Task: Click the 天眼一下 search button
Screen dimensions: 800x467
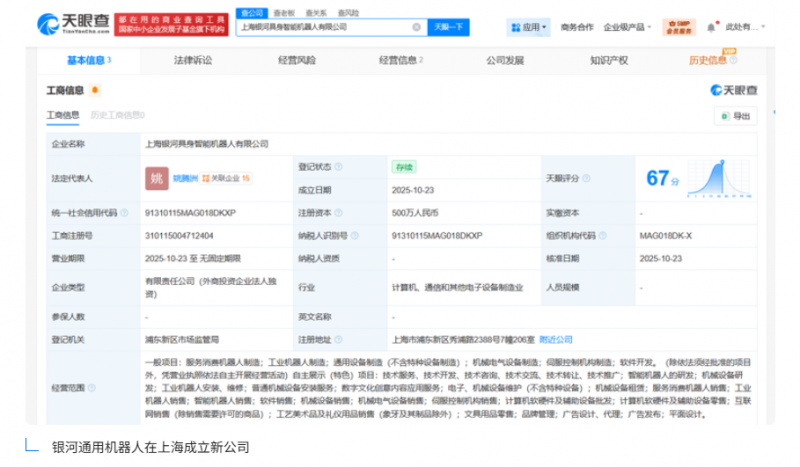Action: tap(448, 27)
